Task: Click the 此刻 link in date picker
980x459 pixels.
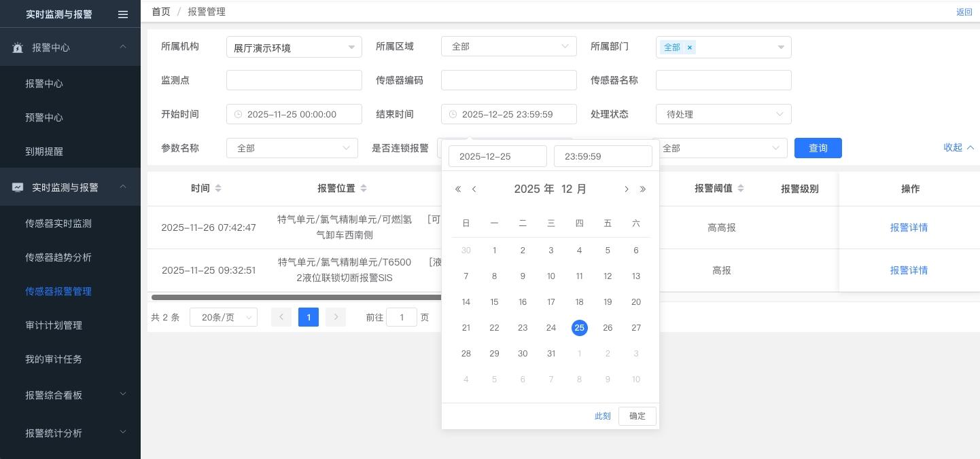Action: tap(602, 416)
